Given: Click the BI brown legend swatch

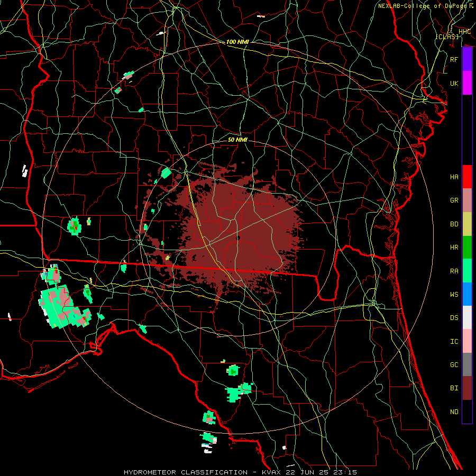Looking at the screenshot, I should 467,388.
